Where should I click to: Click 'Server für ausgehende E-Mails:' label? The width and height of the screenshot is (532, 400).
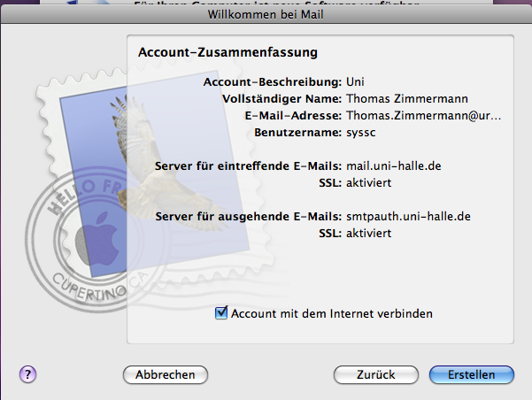(249, 217)
